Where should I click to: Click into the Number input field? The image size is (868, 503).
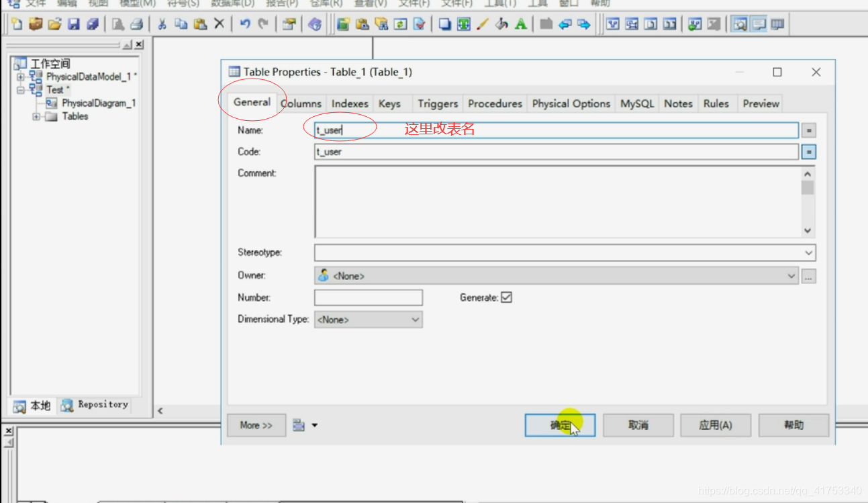pos(369,298)
